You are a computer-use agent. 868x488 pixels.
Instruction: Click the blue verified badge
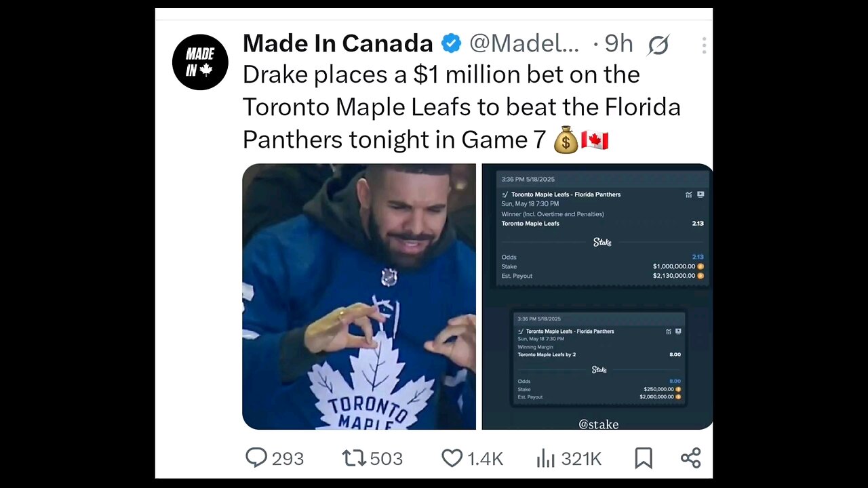coord(452,44)
